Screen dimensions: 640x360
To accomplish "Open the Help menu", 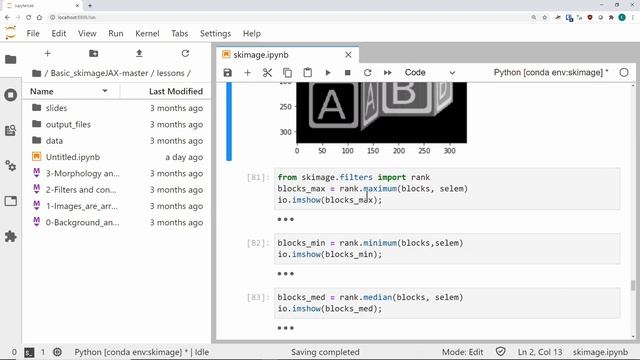I will (252, 33).
